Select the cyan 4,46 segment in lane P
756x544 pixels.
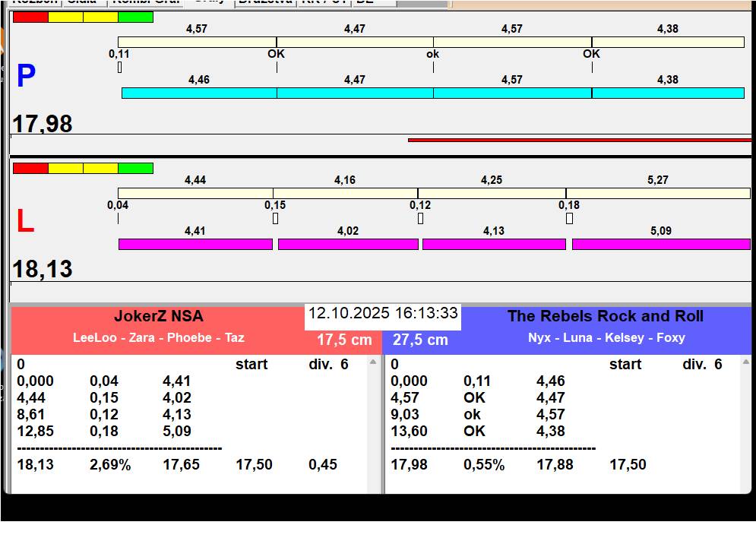199,93
